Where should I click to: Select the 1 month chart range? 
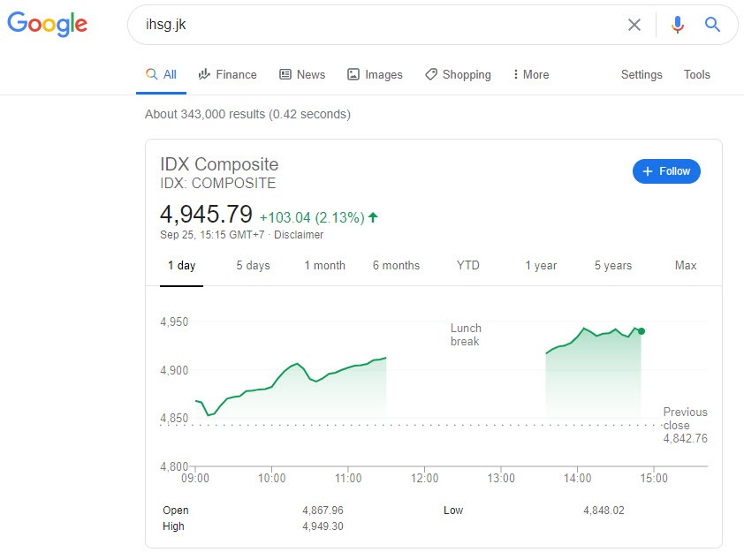point(324,266)
